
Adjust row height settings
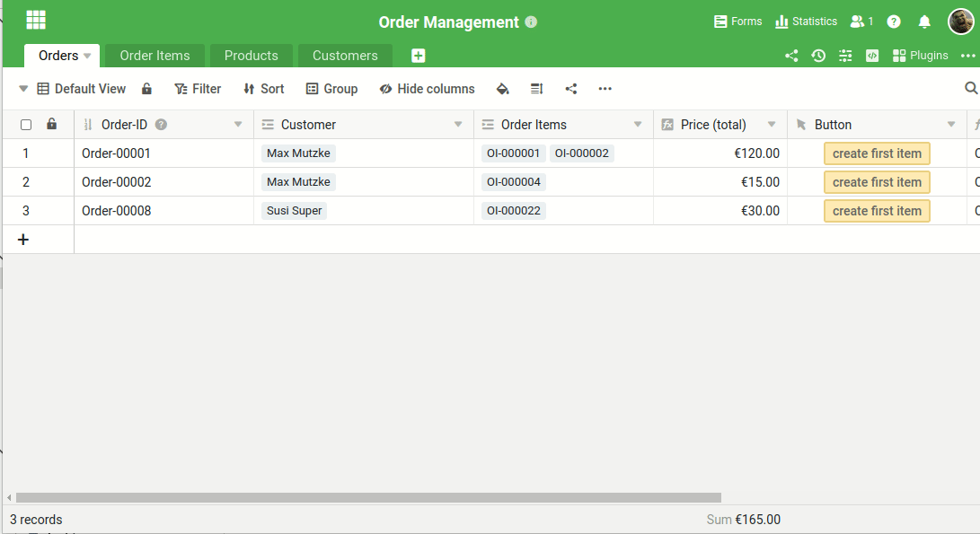click(x=536, y=89)
